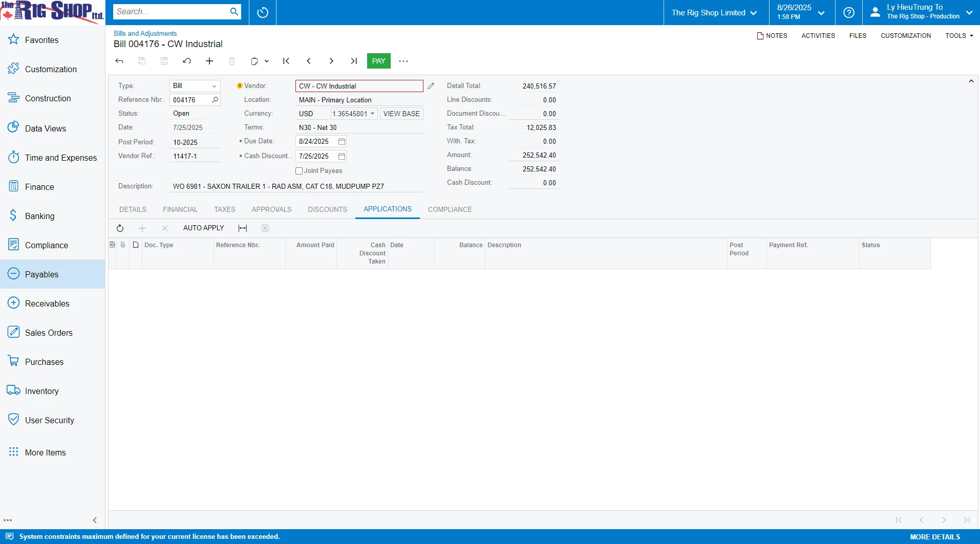
Task: Switch to the APPROVALS tab
Action: click(271, 209)
